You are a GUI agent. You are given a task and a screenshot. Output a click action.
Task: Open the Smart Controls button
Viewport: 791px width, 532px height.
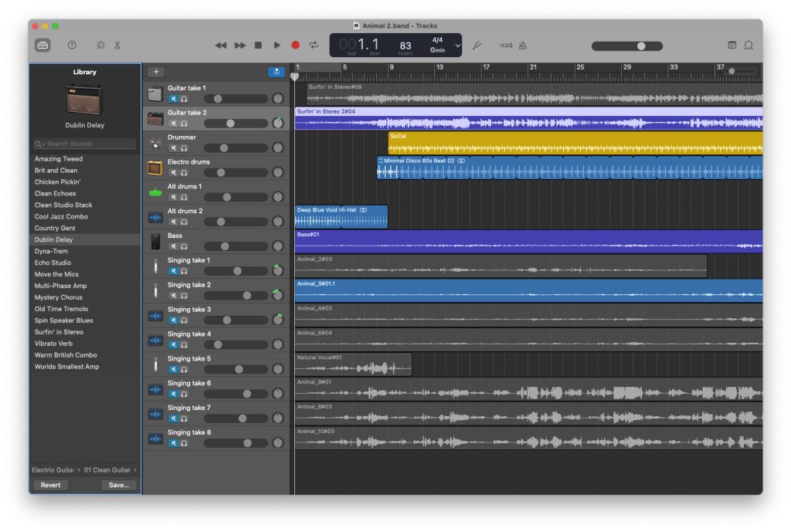[100, 46]
